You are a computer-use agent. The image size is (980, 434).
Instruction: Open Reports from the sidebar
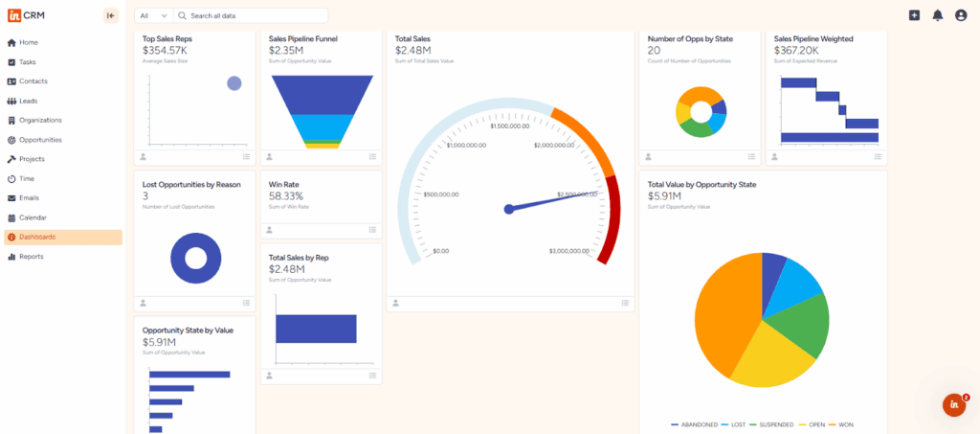[x=32, y=257]
